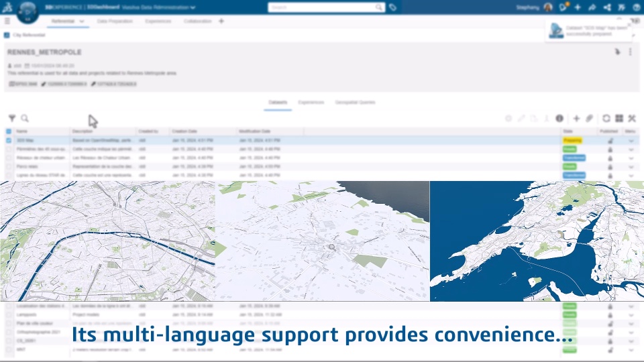Image resolution: width=644 pixels, height=362 pixels.
Task: Switch to grid tile view
Action: click(x=619, y=118)
